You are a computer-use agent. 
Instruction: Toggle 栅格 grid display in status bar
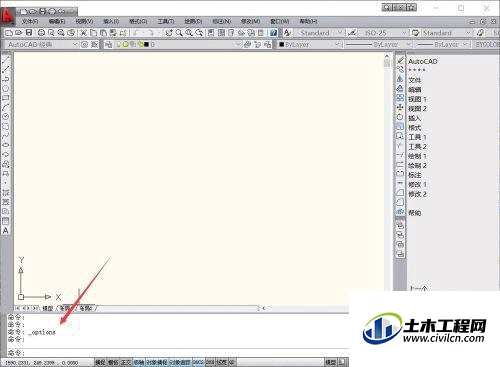pos(113,362)
